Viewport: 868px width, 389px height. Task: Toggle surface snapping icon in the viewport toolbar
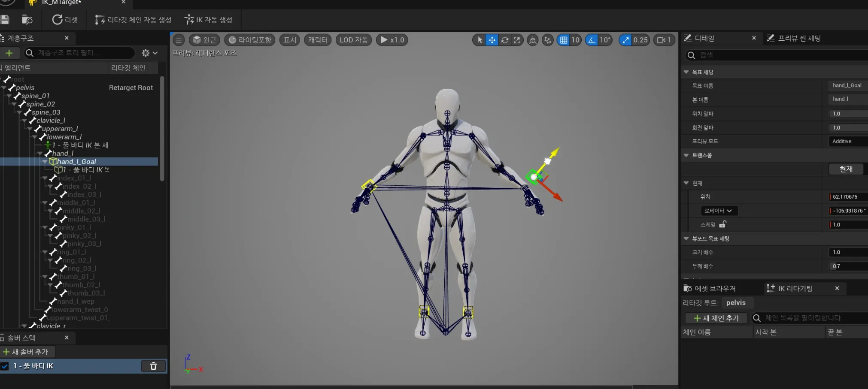(548, 40)
